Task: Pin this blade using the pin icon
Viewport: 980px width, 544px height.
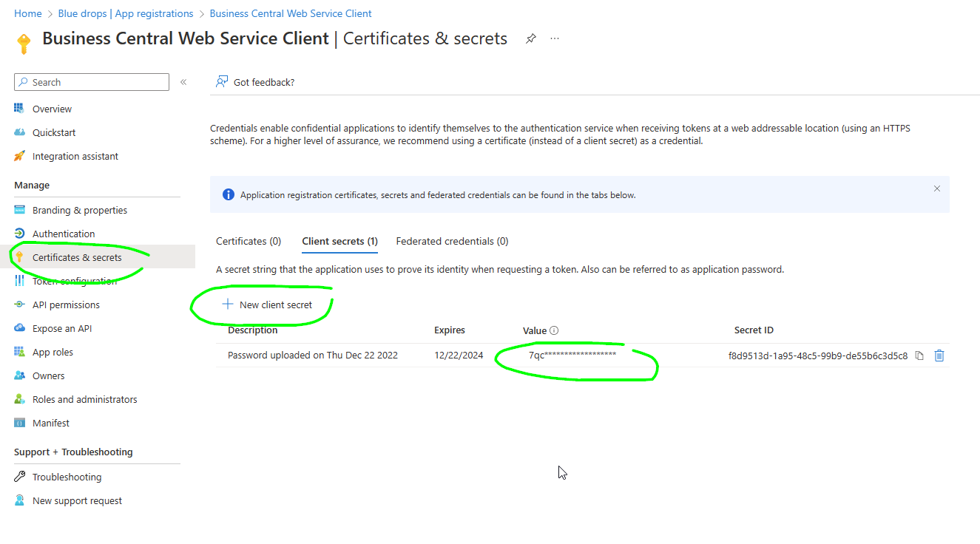Action: 530,38
